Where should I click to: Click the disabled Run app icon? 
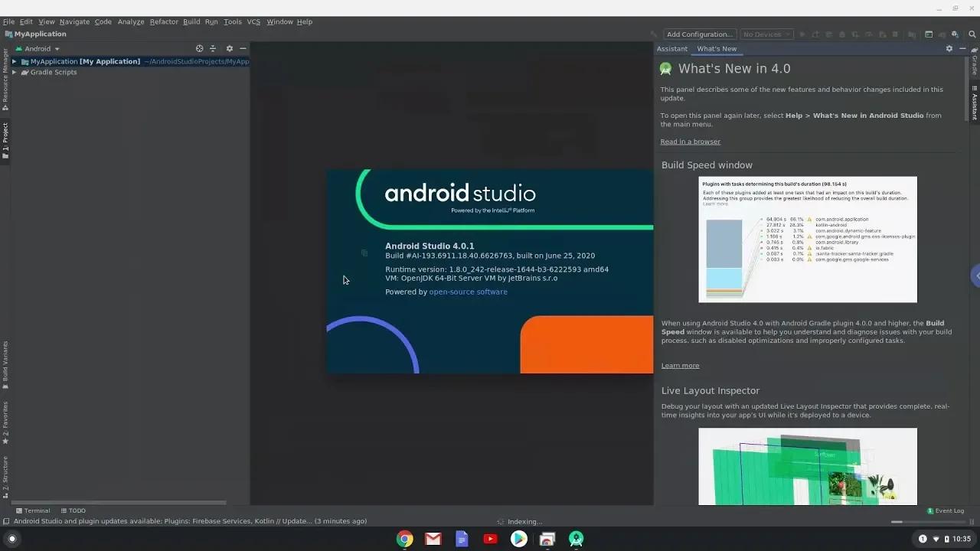click(802, 34)
